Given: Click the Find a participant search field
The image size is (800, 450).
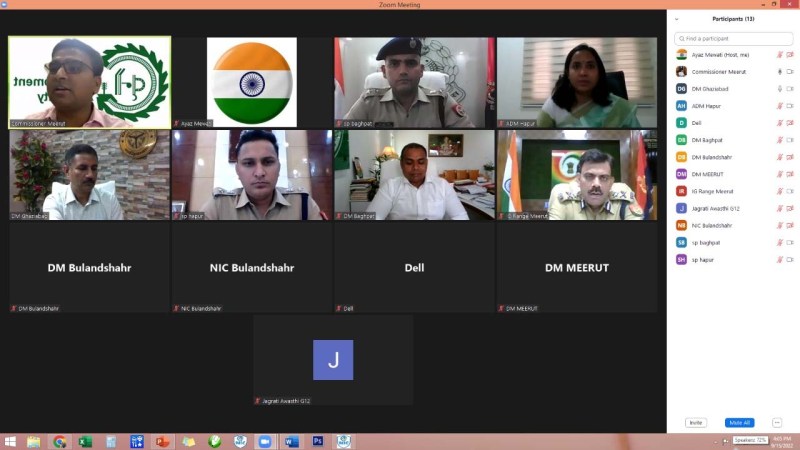Looking at the screenshot, I should click(x=733, y=38).
